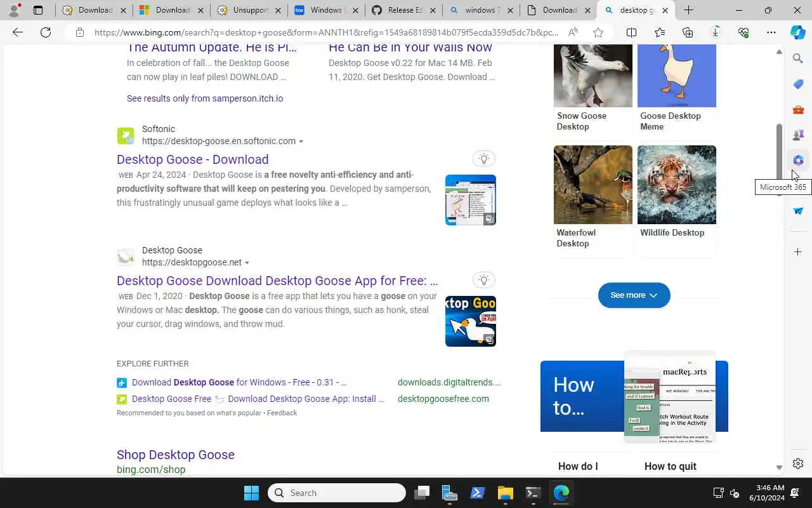Image resolution: width=812 pixels, height=508 pixels.
Task: Show lightbulb insights for desktopgoose.net result
Action: [x=484, y=280]
